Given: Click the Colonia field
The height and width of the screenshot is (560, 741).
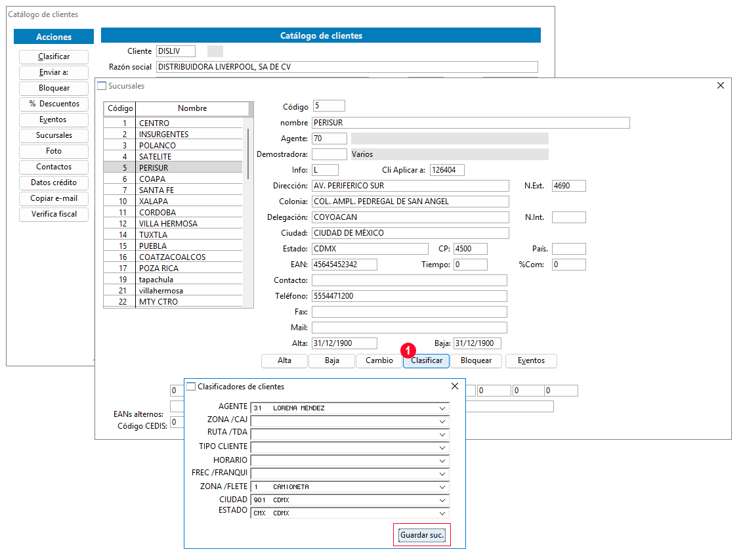Looking at the screenshot, I should (410, 202).
